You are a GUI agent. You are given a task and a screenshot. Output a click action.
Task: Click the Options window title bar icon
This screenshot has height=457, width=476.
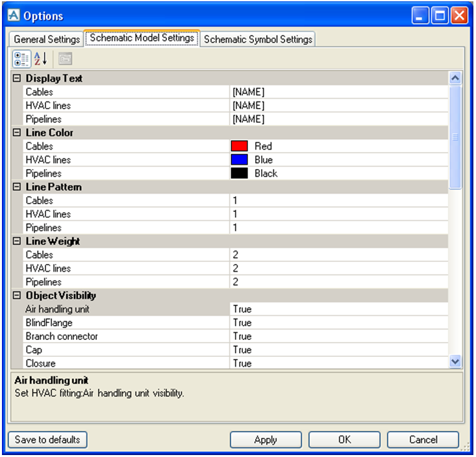(13, 16)
